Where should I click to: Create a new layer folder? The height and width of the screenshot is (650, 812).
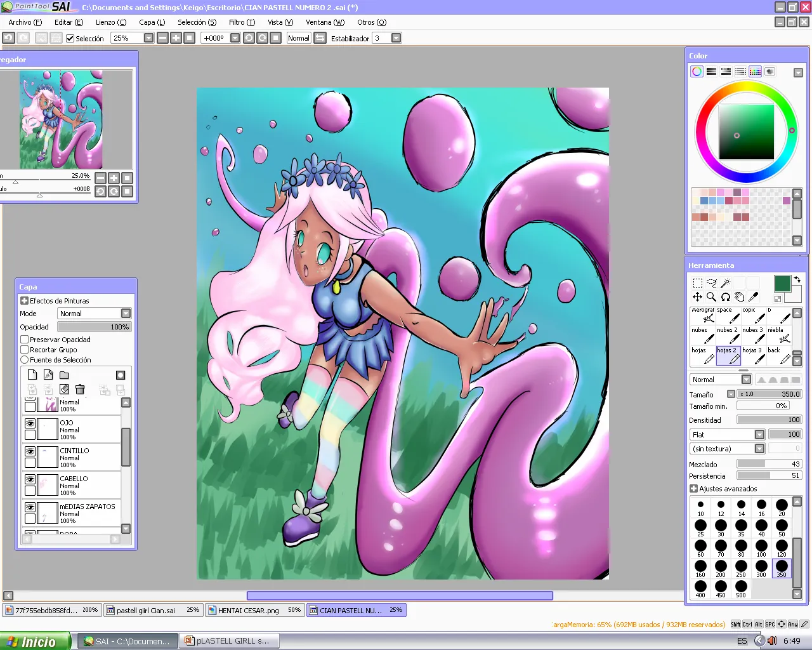point(64,375)
